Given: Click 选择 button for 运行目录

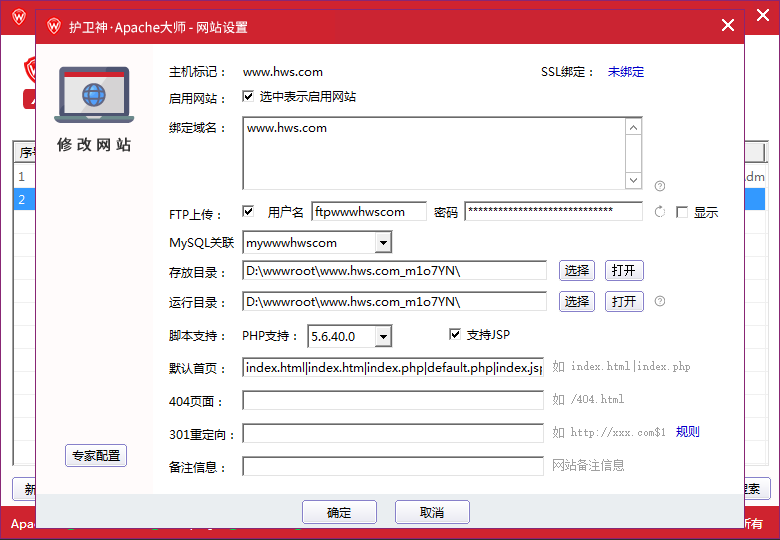Looking at the screenshot, I should (577, 301).
